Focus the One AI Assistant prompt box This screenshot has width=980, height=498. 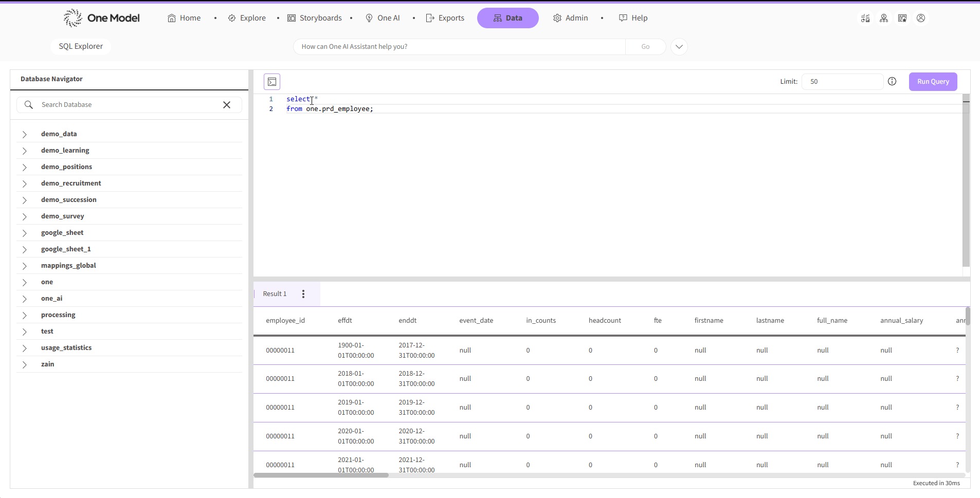459,47
